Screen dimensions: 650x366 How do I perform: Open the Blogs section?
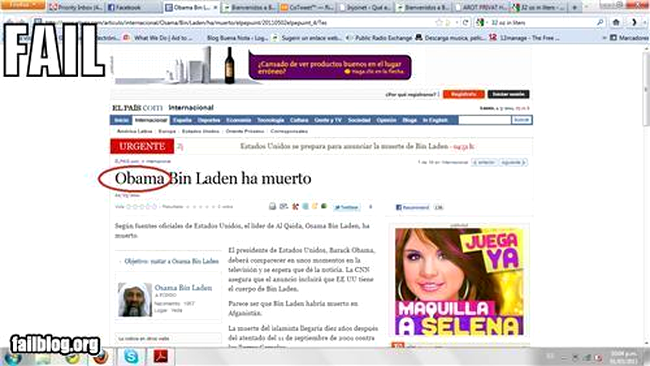[x=410, y=120]
